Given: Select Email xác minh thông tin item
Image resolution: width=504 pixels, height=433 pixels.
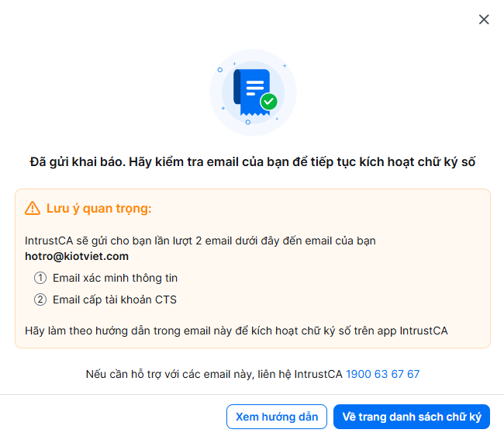Looking at the screenshot, I should tap(115, 278).
